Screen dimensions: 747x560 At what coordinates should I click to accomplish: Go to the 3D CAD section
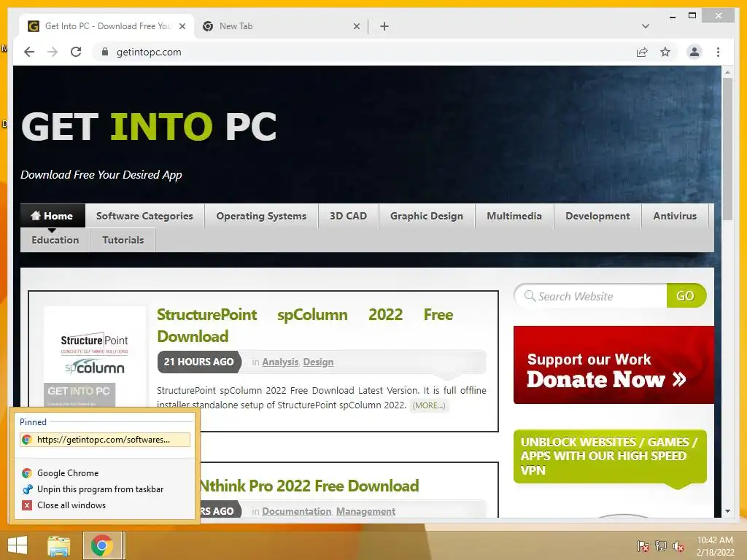point(348,216)
